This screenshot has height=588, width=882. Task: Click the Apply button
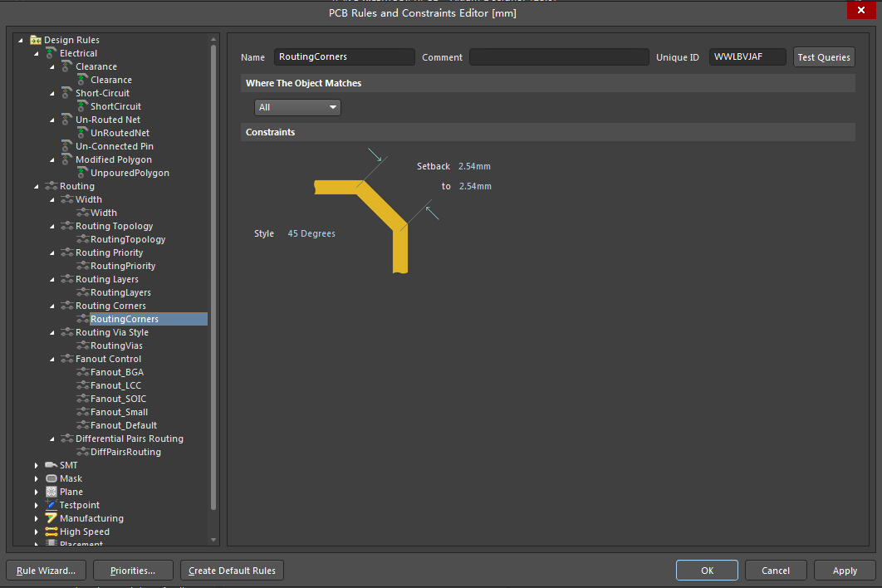[845, 570]
